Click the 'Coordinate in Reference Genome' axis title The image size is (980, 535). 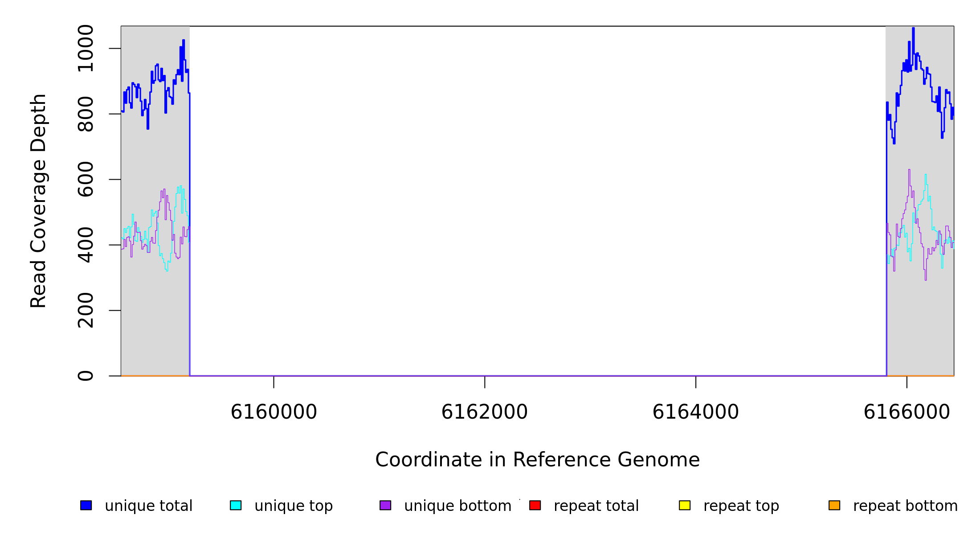point(537,460)
